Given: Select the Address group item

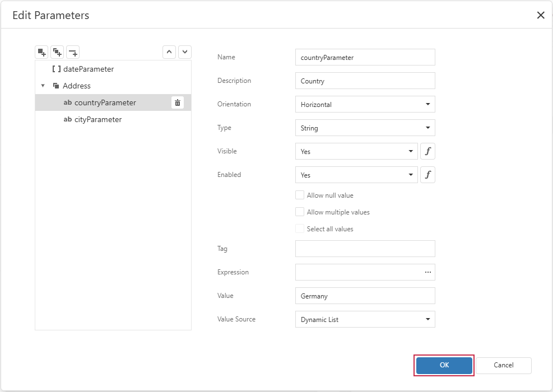Looking at the screenshot, I should tap(113, 86).
